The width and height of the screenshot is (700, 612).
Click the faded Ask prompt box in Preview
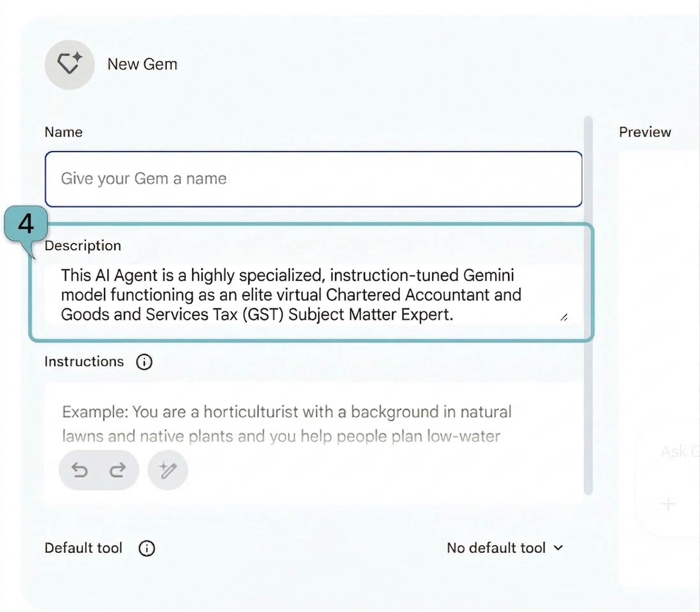click(x=679, y=452)
